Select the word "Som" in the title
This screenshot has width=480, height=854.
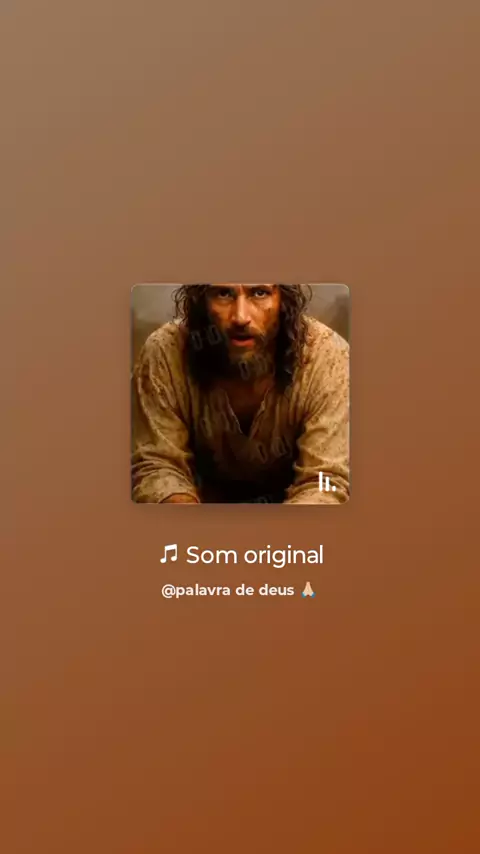(212, 555)
